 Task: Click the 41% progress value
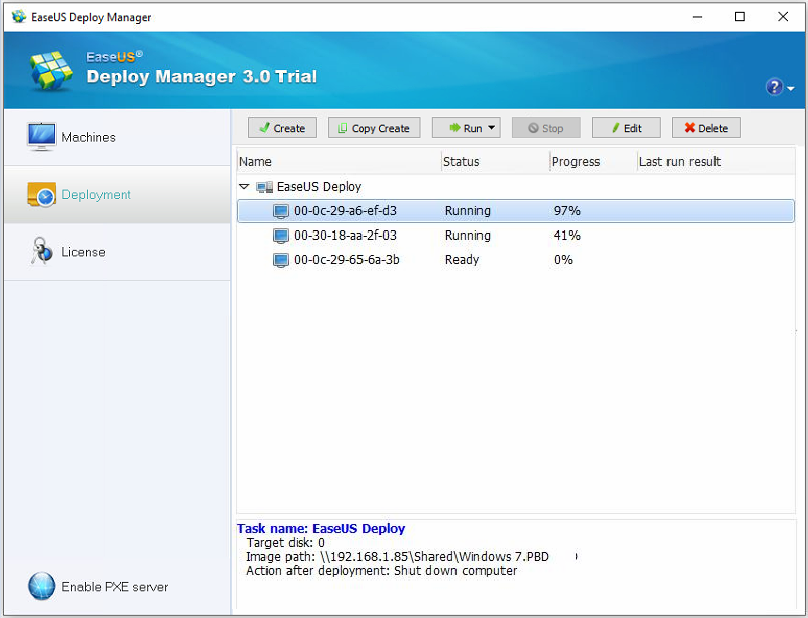567,236
